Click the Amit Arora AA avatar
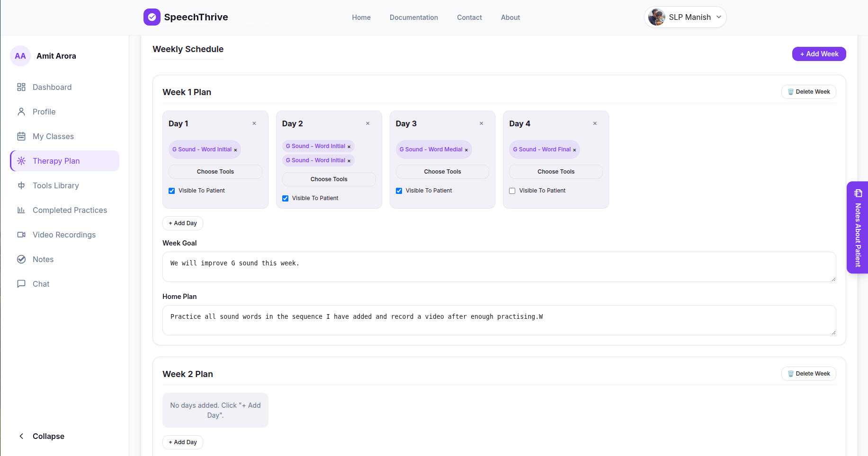The height and width of the screenshot is (456, 868). tap(20, 56)
